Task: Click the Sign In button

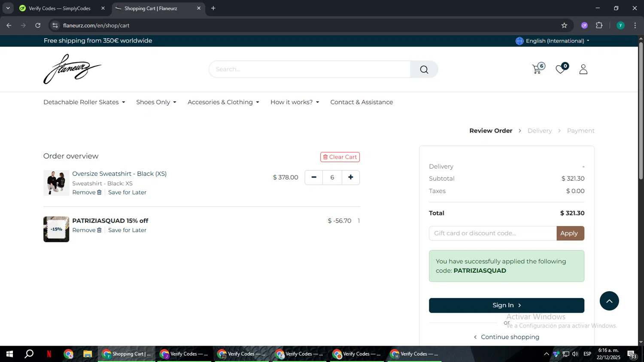Action: [x=507, y=305]
